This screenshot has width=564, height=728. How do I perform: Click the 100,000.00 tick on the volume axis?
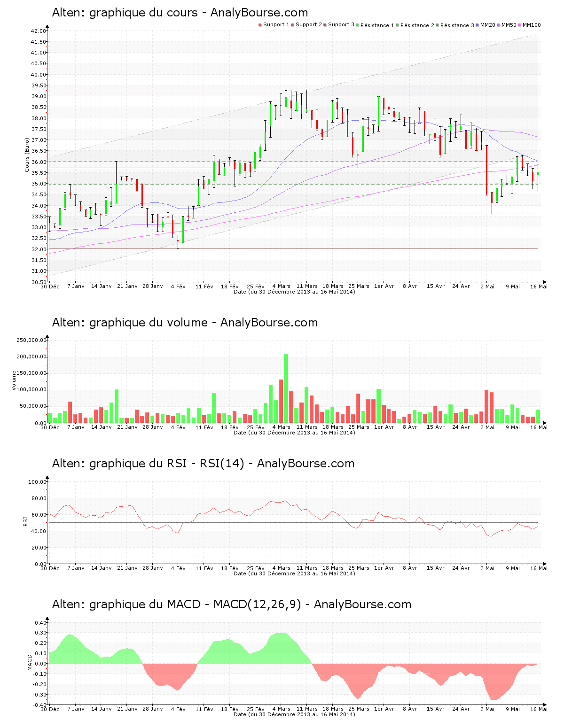point(31,390)
